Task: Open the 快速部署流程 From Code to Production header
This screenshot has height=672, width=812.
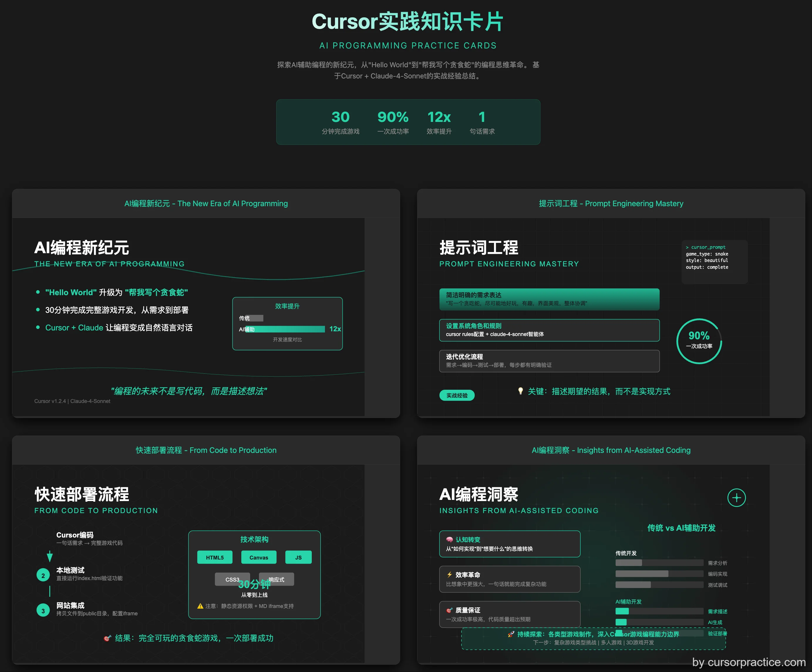Action: 206,450
